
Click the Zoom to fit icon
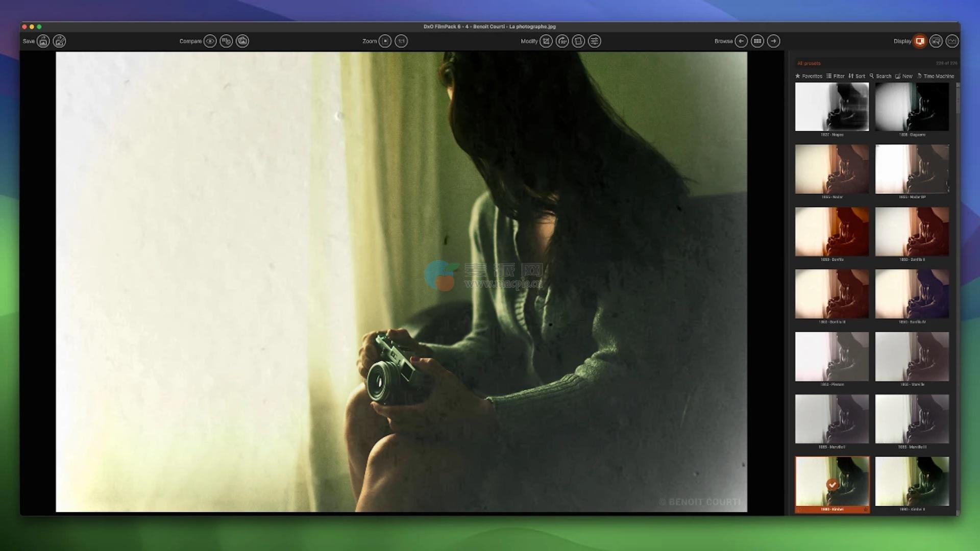385,41
